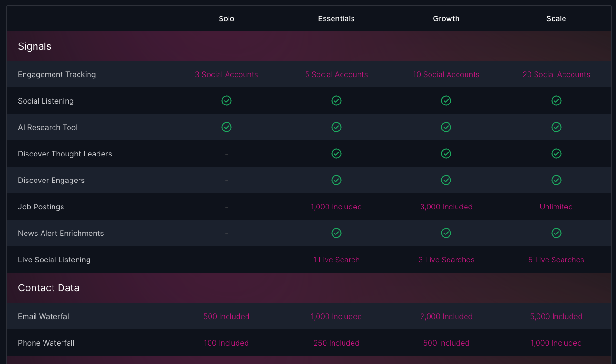Click the "1 Live Search" cell

click(336, 260)
